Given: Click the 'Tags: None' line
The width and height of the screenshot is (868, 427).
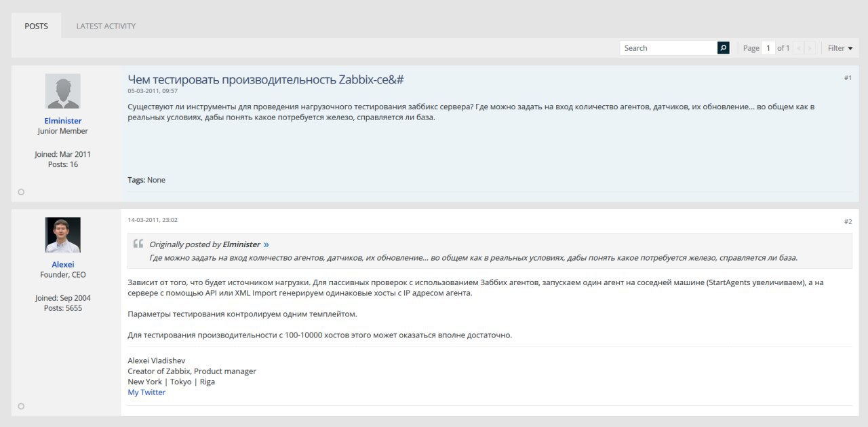Looking at the screenshot, I should pos(146,180).
